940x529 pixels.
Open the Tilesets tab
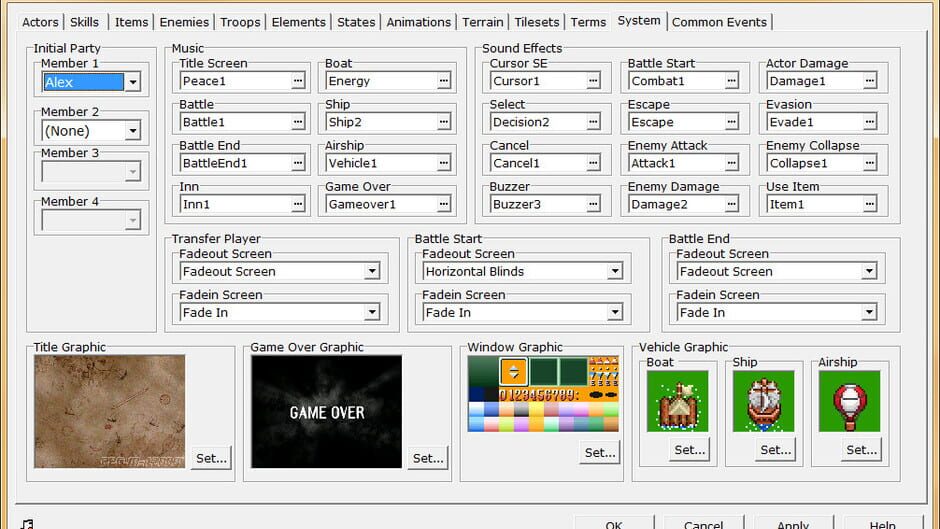coord(537,22)
